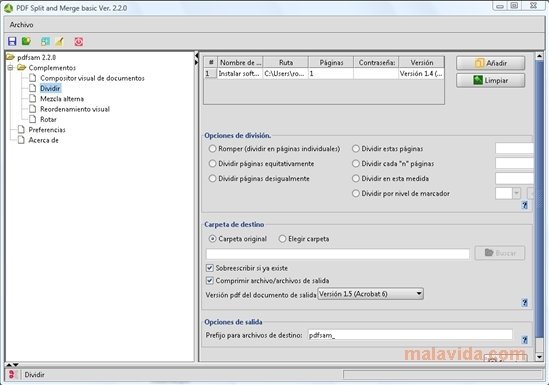549x385 pixels.
Task: Select Dividir páginas desigualmente option
Action: (212, 178)
